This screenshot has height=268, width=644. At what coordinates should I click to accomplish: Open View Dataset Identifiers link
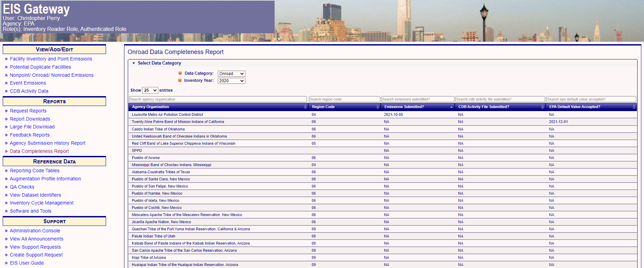click(x=36, y=195)
